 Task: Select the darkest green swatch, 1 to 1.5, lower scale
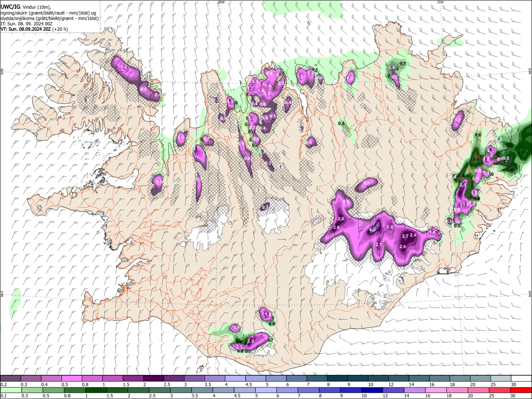(x=96, y=390)
